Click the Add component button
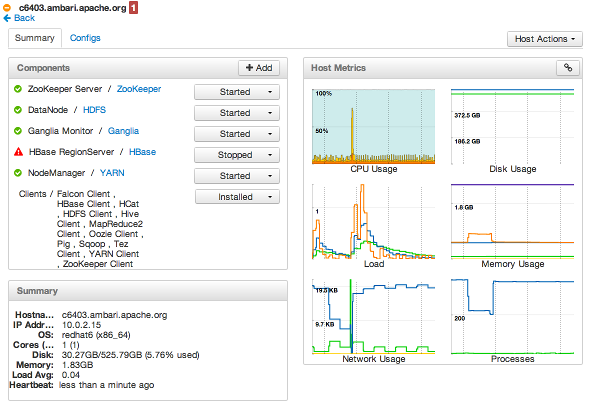The width and height of the screenshot is (592, 407). pyautogui.click(x=259, y=68)
